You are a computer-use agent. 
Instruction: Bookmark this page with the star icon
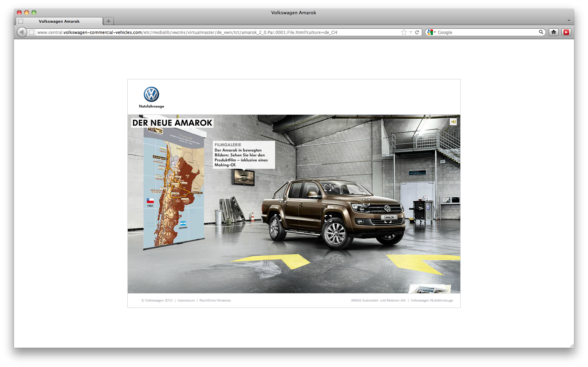[x=404, y=32]
